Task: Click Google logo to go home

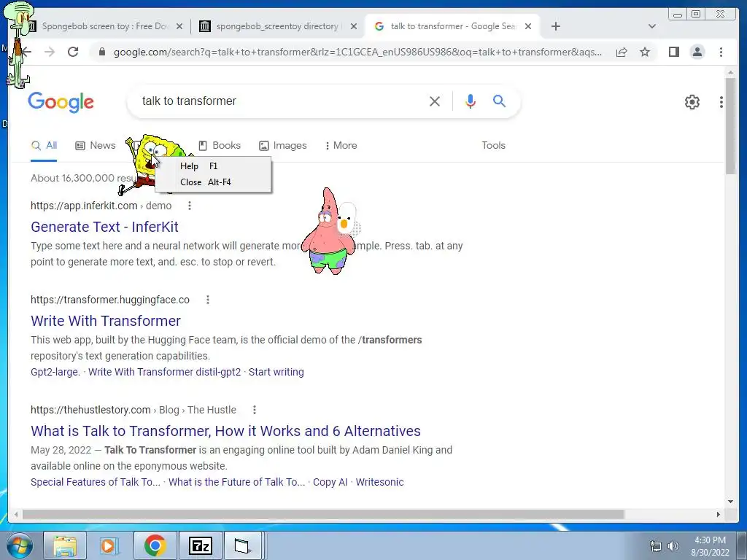Action: coord(61,102)
